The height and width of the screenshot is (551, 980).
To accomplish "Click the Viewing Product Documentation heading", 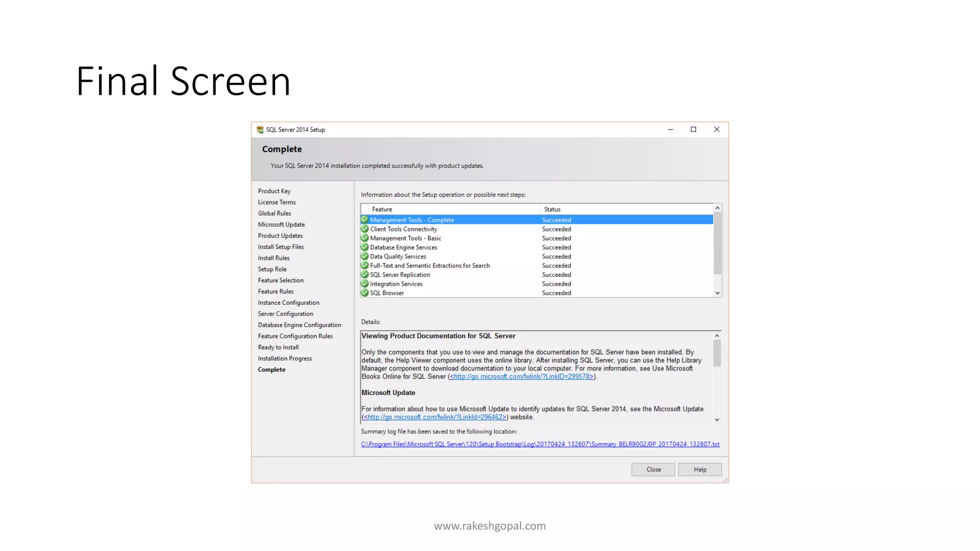I will coord(438,336).
